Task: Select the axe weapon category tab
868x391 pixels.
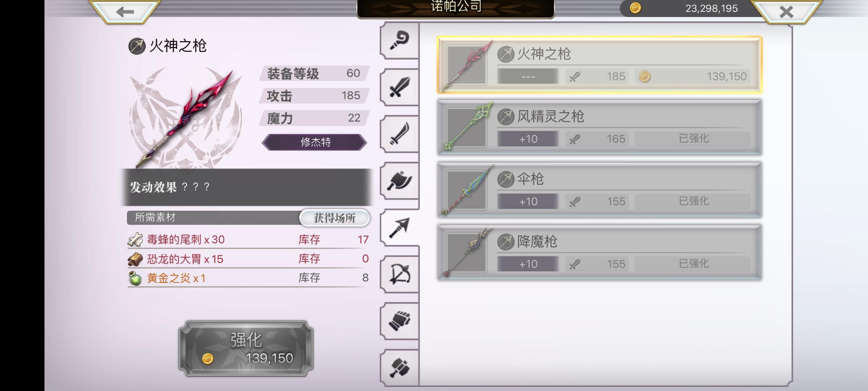Action: point(400,181)
